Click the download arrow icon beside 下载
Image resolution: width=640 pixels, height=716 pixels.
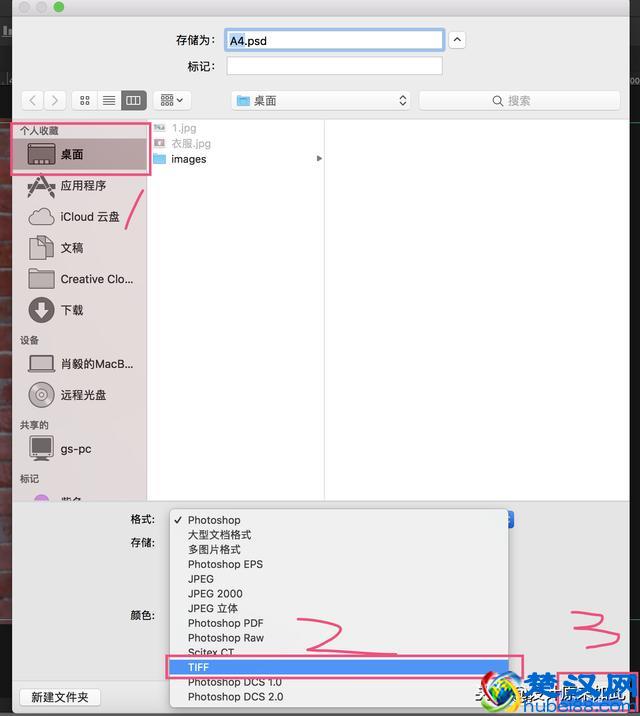click(x=42, y=310)
